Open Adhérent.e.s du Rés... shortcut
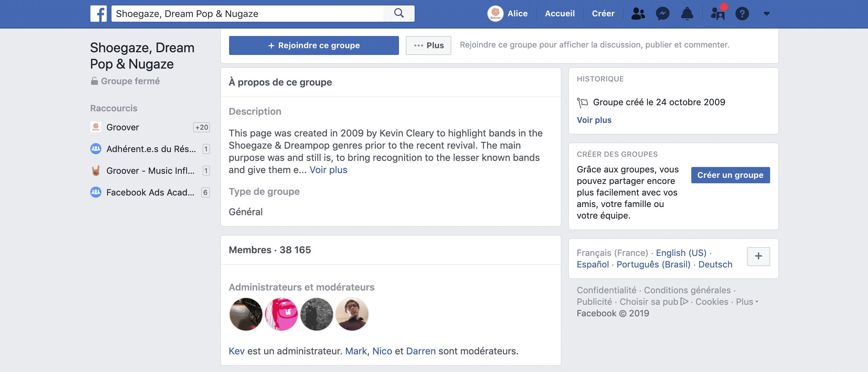The image size is (868, 372). point(151,149)
